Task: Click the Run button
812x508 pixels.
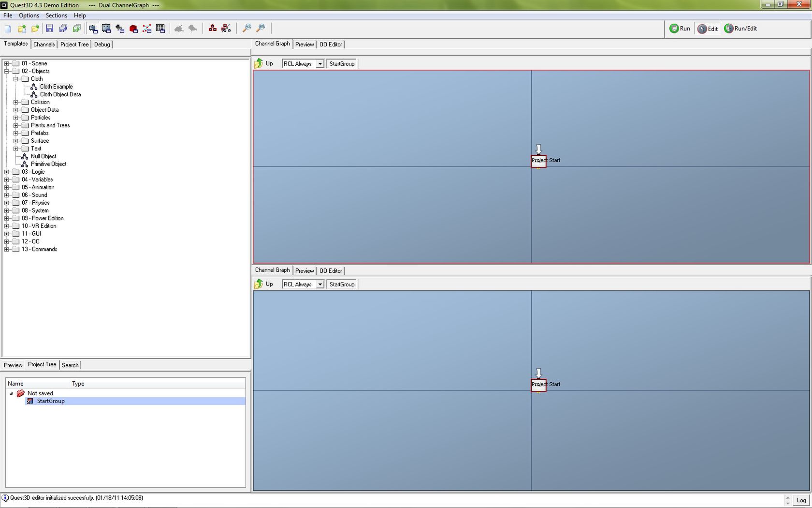Action: [680, 29]
